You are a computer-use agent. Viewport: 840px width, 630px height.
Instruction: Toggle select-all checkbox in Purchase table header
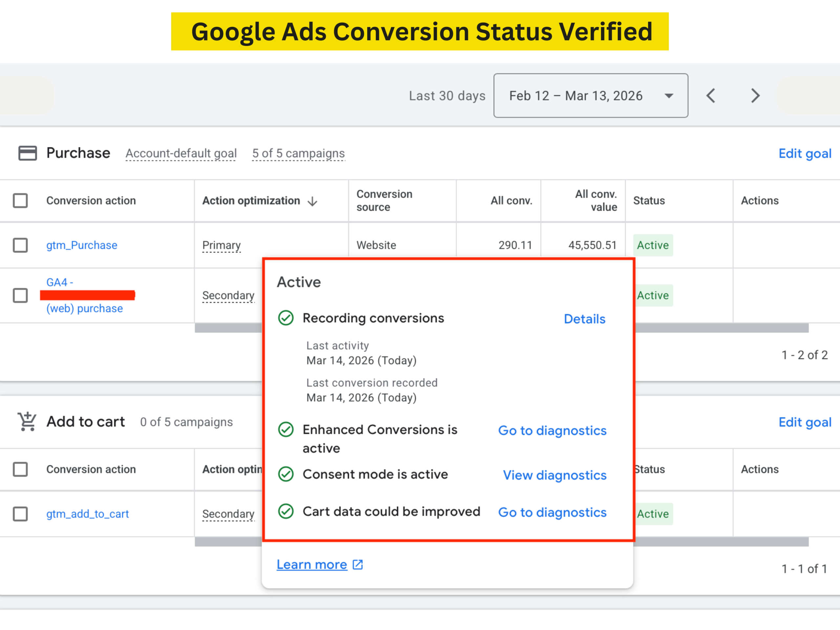tap(20, 200)
